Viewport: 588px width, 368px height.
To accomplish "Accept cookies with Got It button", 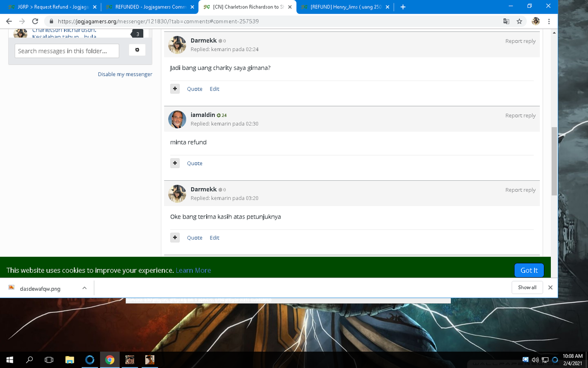I will pos(529,270).
